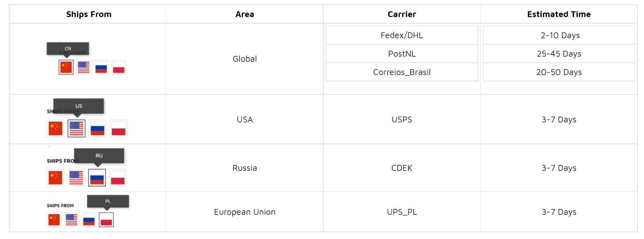Click the 25-45 Days estimated time cell
644x239 pixels.
pos(559,54)
